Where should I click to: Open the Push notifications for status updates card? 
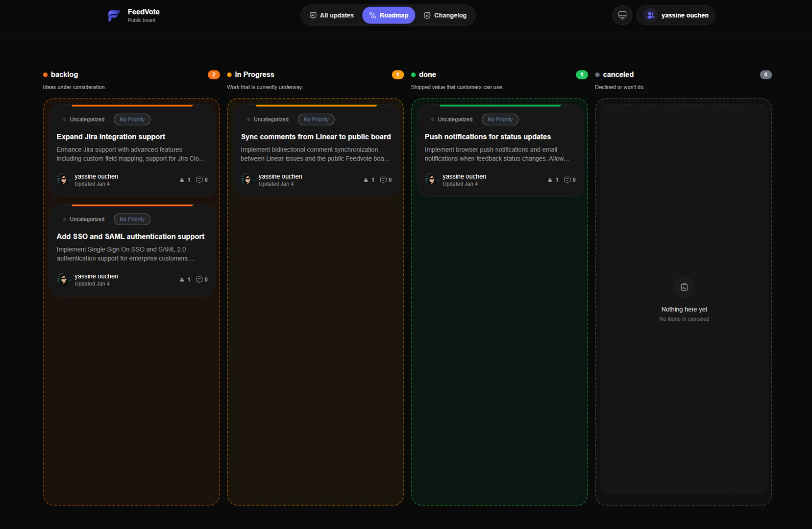[x=487, y=137]
